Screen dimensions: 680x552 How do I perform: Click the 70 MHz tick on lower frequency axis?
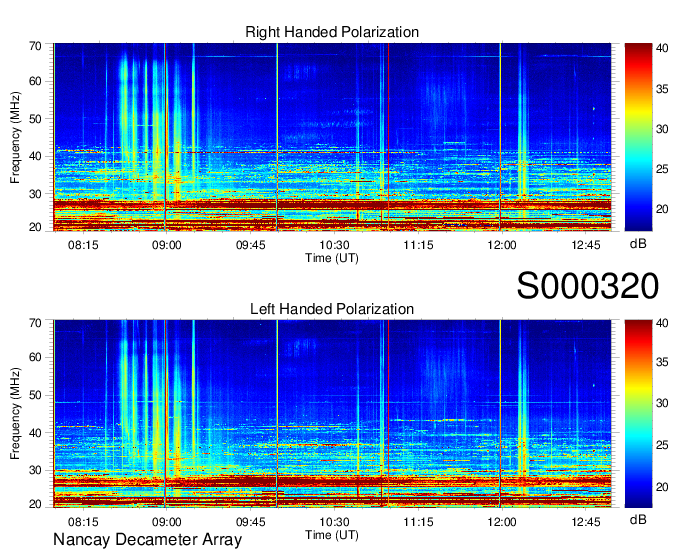pos(35,323)
